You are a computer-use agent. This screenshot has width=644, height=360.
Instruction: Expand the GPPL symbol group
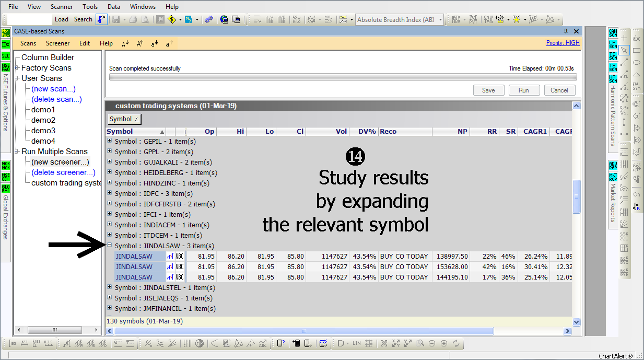pyautogui.click(x=109, y=152)
